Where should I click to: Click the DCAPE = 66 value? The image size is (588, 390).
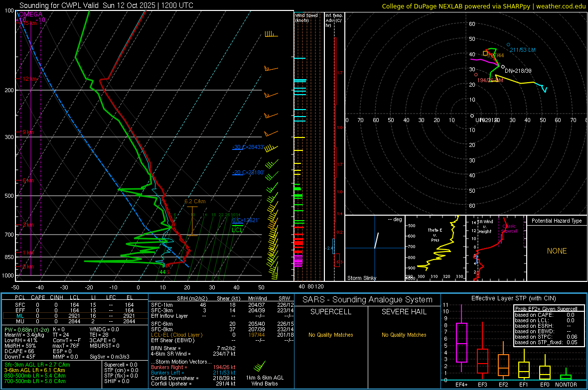[19, 351]
